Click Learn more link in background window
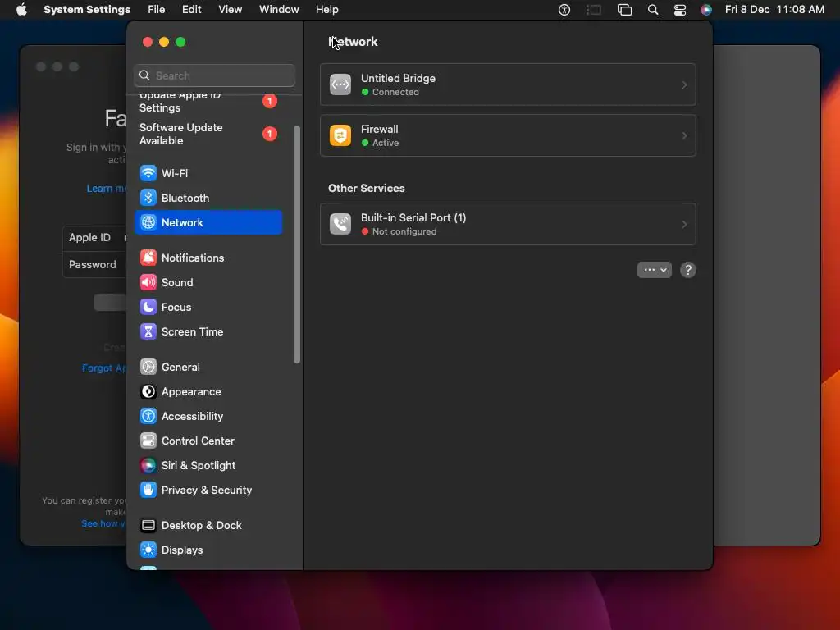This screenshot has width=840, height=630. [106, 189]
